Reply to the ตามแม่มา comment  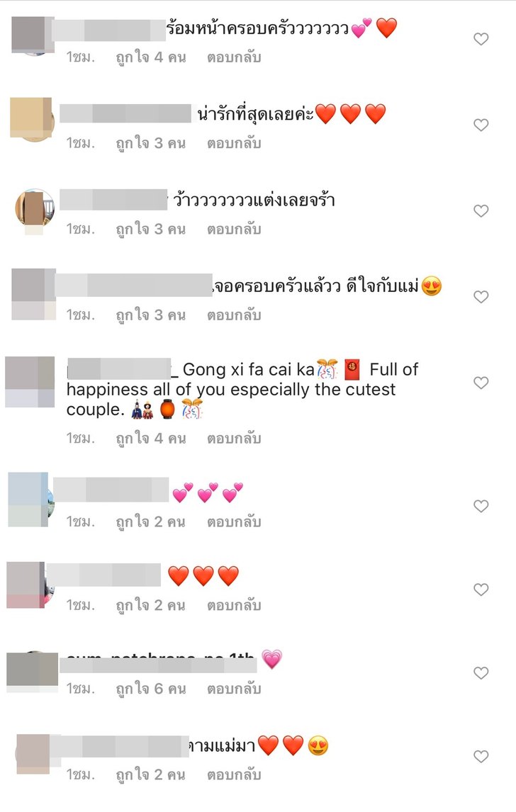[234, 775]
